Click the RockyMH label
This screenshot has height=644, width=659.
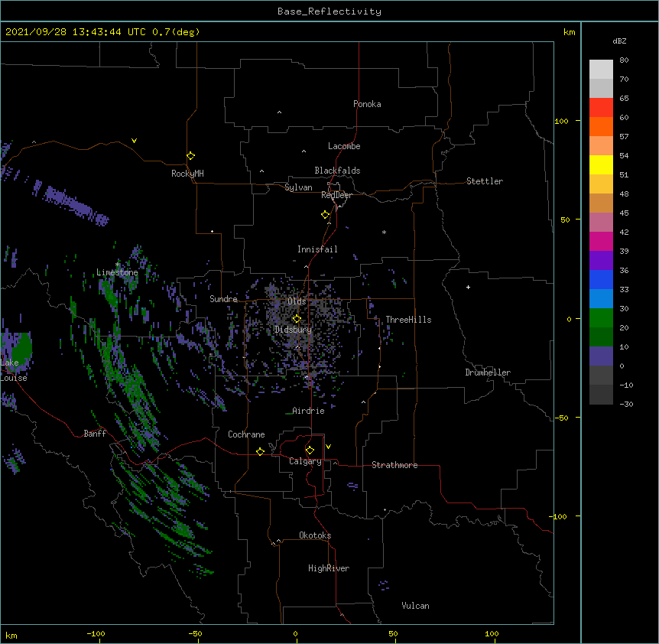click(x=187, y=174)
